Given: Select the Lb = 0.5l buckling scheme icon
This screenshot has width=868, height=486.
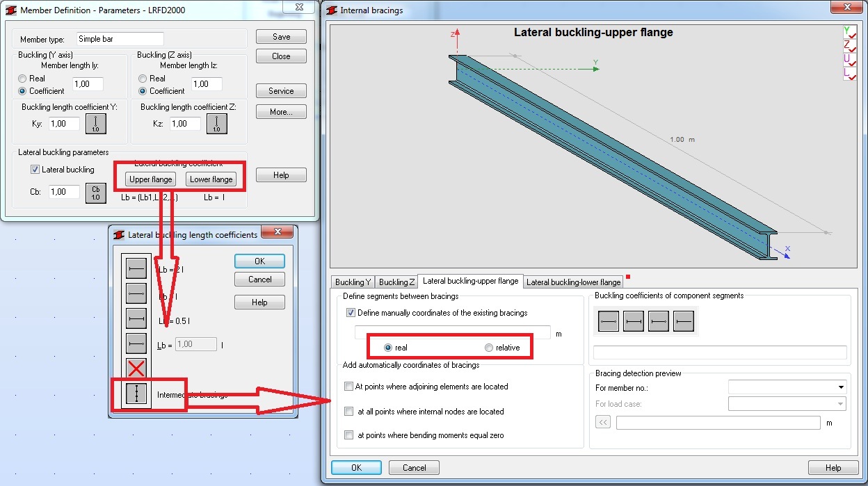Looking at the screenshot, I should coord(136,318).
